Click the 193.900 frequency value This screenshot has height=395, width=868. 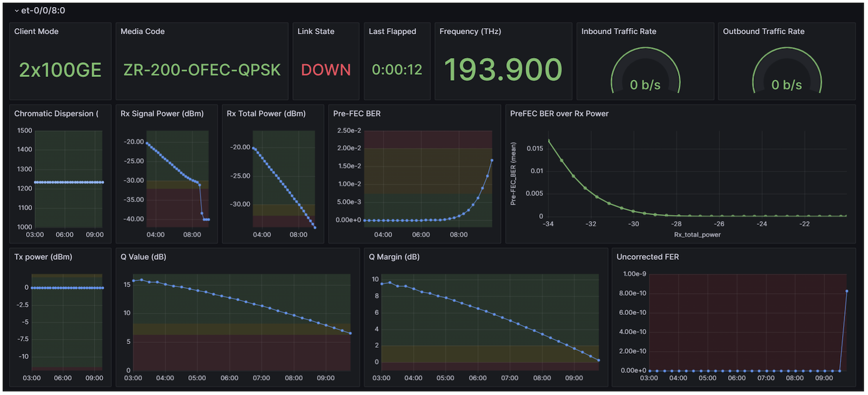[503, 69]
